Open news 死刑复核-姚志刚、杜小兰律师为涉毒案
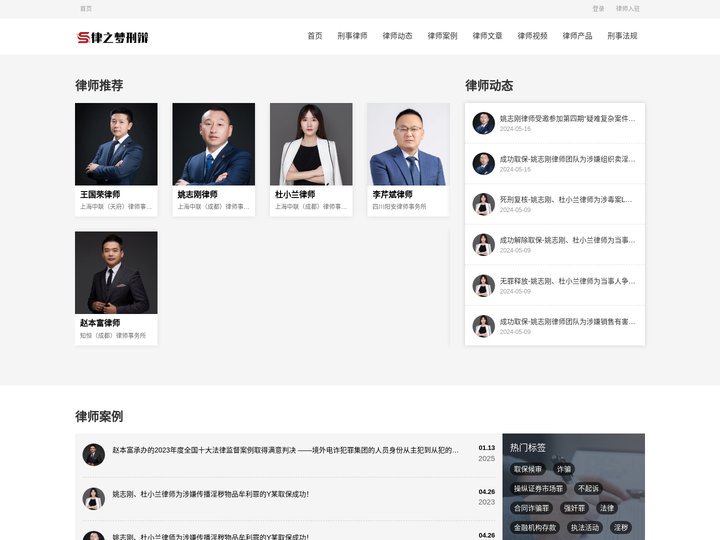Image resolution: width=720 pixels, height=540 pixels. pos(566,200)
